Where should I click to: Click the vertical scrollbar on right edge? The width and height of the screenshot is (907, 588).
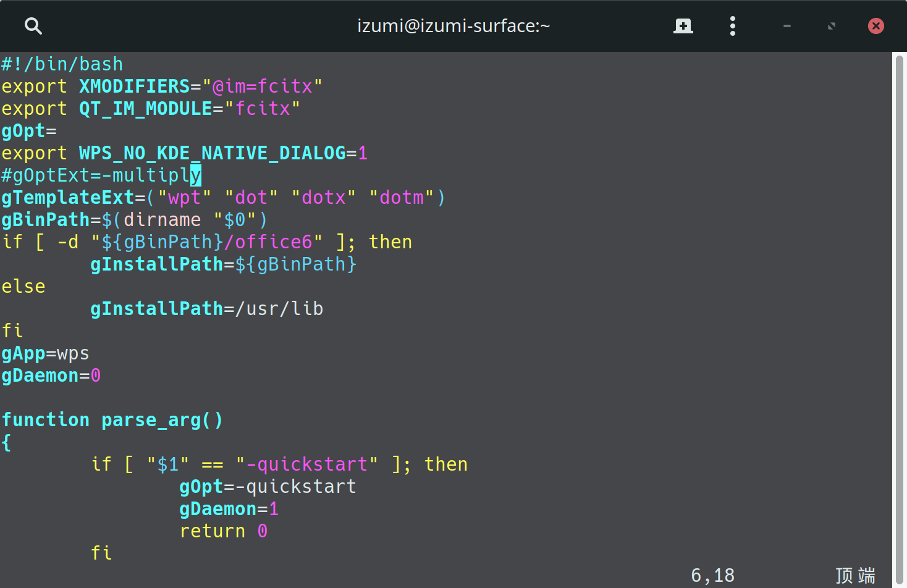coord(899,309)
